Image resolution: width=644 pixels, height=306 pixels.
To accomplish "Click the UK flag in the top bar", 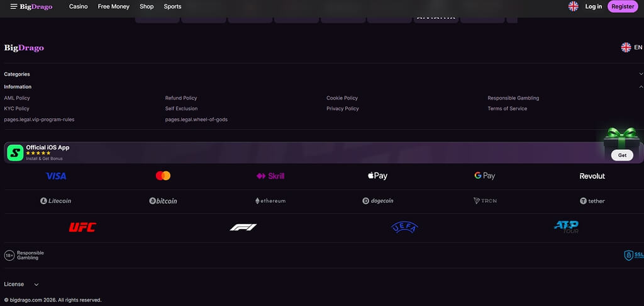I will tap(574, 6).
